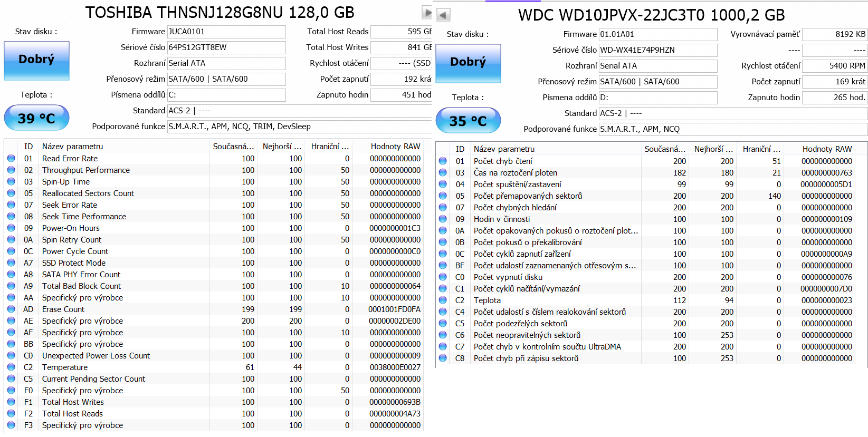Image resolution: width=868 pixels, height=437 pixels.
Task: Click the status orb of the Read Error Rate row
Action: pos(11,158)
